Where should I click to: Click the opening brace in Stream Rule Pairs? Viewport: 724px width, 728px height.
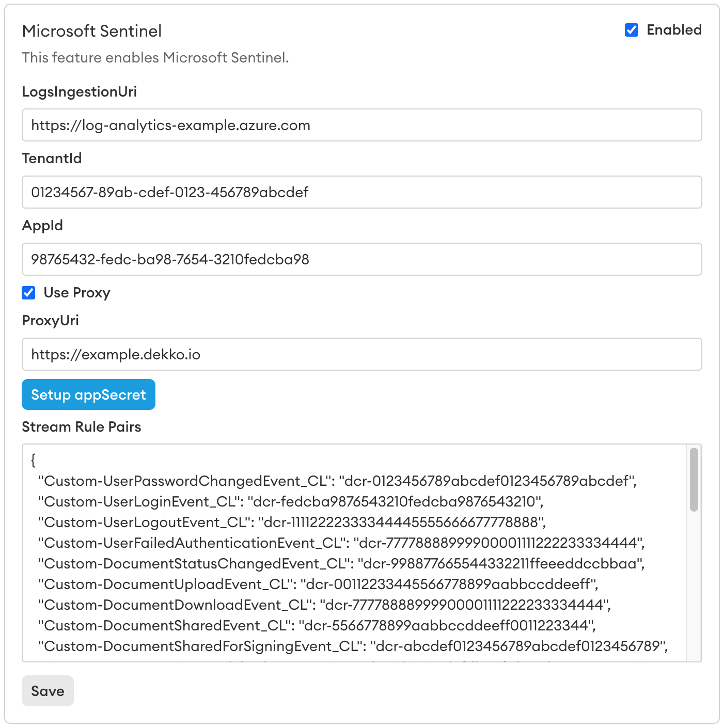click(x=34, y=460)
